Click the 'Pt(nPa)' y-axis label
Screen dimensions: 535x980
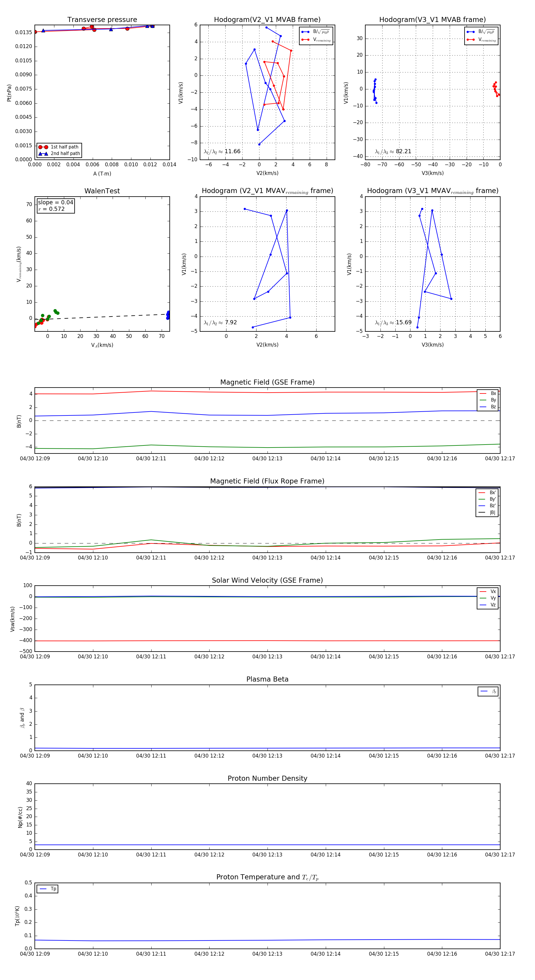9,93
